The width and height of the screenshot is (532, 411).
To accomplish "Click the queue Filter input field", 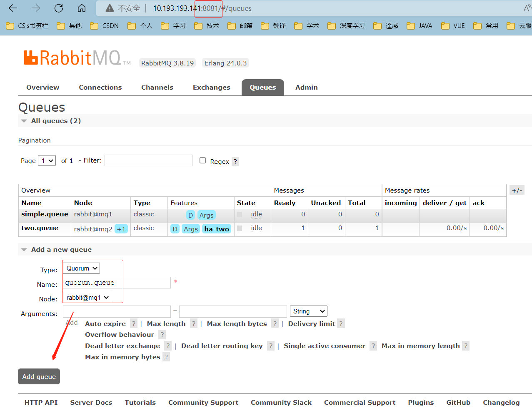I will [148, 160].
